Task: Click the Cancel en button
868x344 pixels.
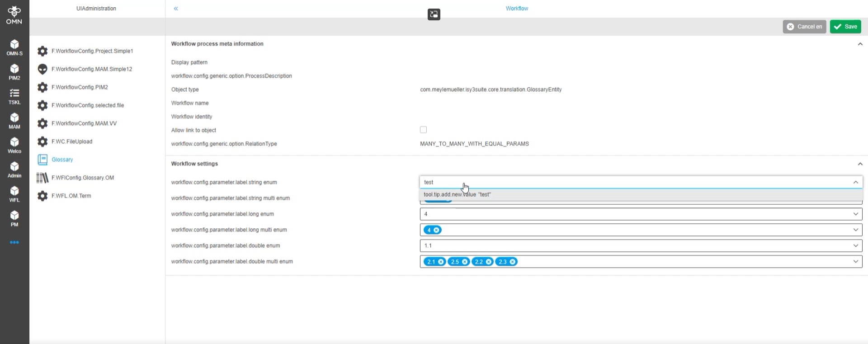Action: 804,27
